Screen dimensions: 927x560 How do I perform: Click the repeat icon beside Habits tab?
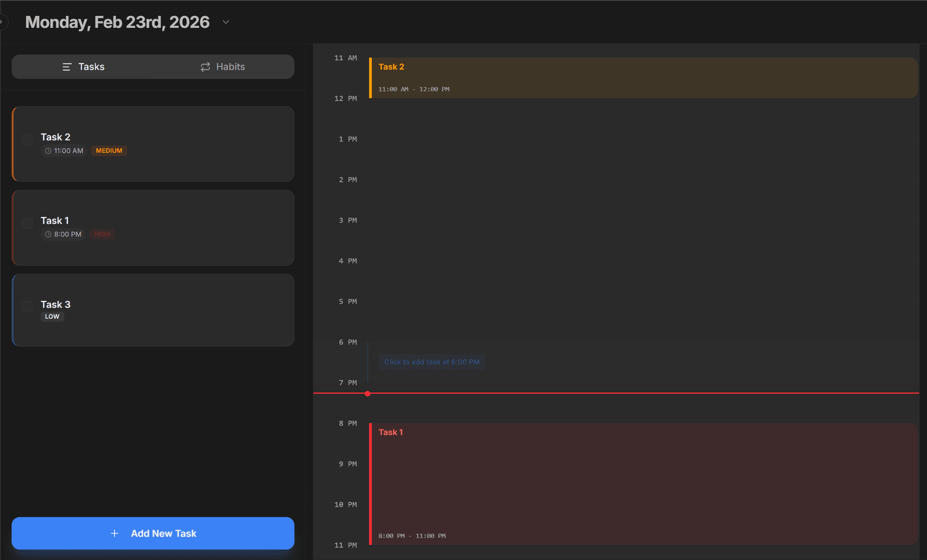coord(205,67)
